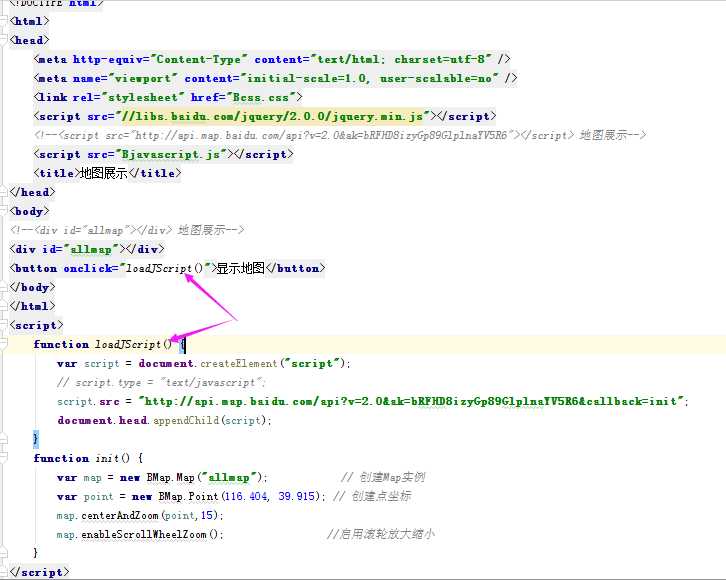Click the highlighted closing brace ending loadJScript
Screen dimensions: 726x580
[x=36, y=438]
